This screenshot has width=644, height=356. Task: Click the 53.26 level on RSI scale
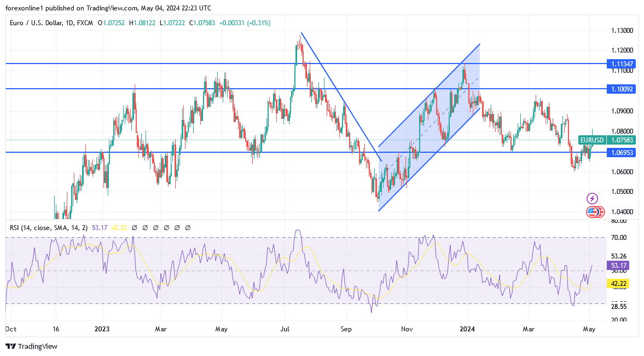click(x=619, y=256)
